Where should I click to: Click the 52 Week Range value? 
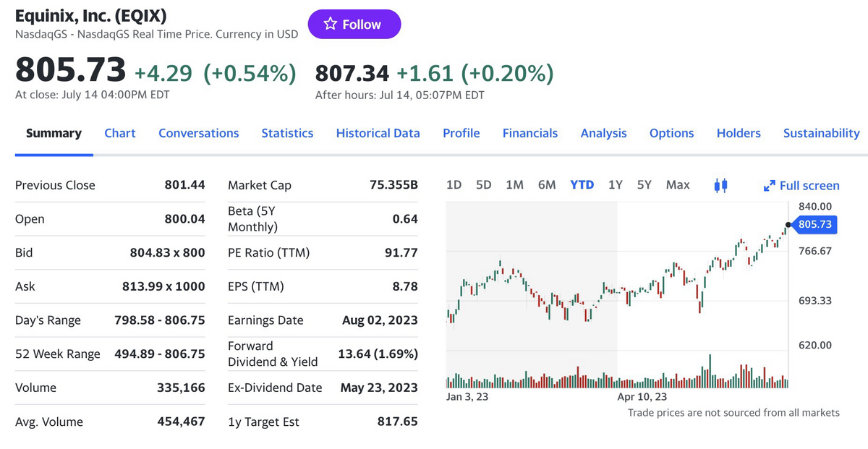coord(160,354)
